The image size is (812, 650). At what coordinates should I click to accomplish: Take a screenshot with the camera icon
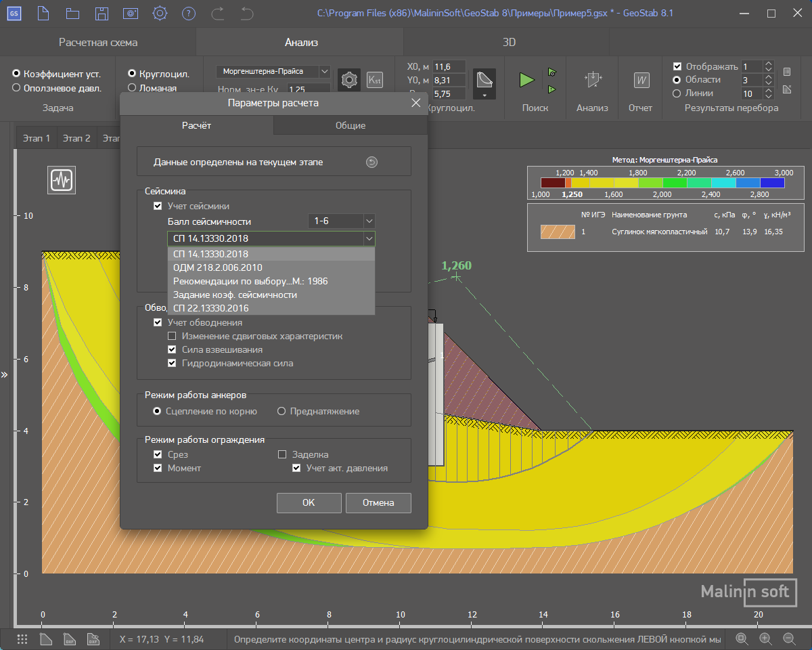131,13
